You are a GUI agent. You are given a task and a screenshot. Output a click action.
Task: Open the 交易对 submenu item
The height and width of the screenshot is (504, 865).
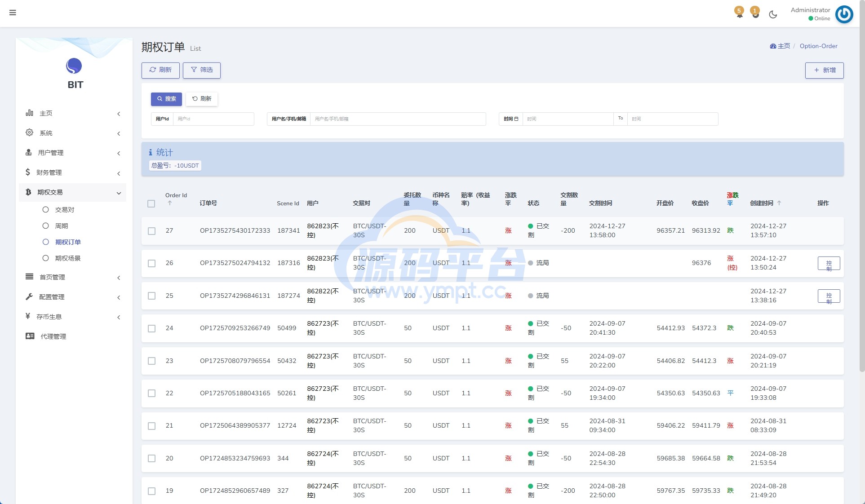point(65,210)
